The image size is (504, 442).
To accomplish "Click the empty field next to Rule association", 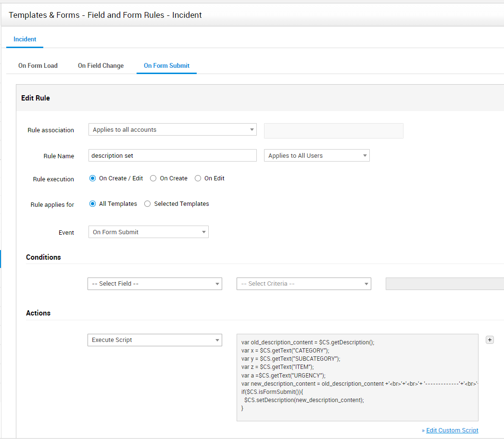I will (333, 131).
